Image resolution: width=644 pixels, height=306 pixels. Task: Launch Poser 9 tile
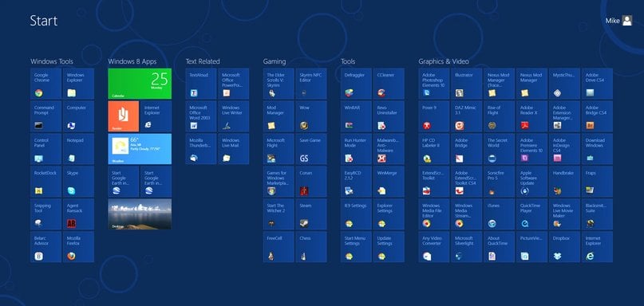pyautogui.click(x=433, y=116)
